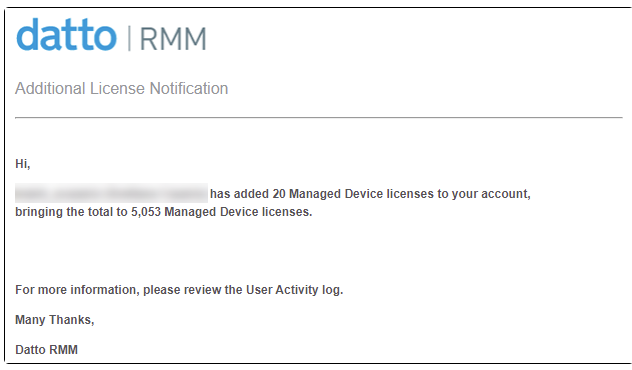Click the word License in the heading
Image resolution: width=632 pixels, height=370 pixels.
coord(117,88)
